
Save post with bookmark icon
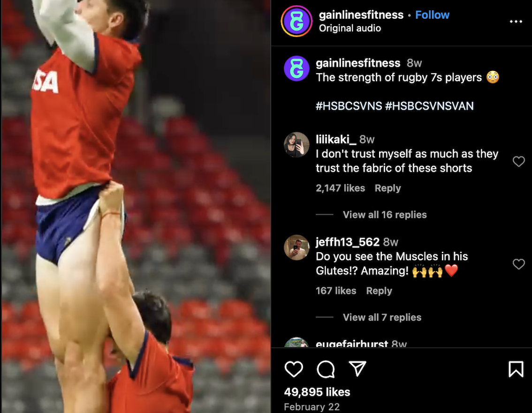click(x=516, y=369)
